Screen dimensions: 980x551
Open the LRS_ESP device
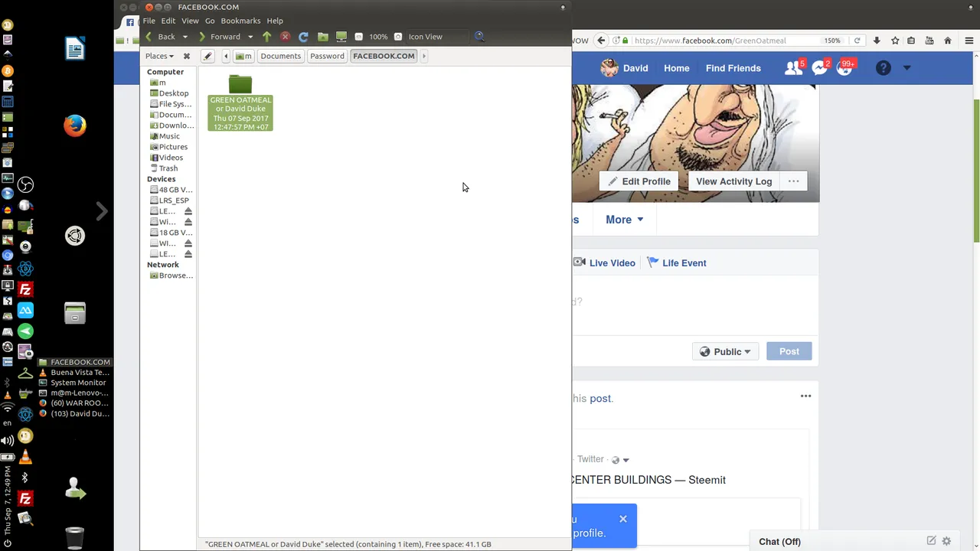170,201
